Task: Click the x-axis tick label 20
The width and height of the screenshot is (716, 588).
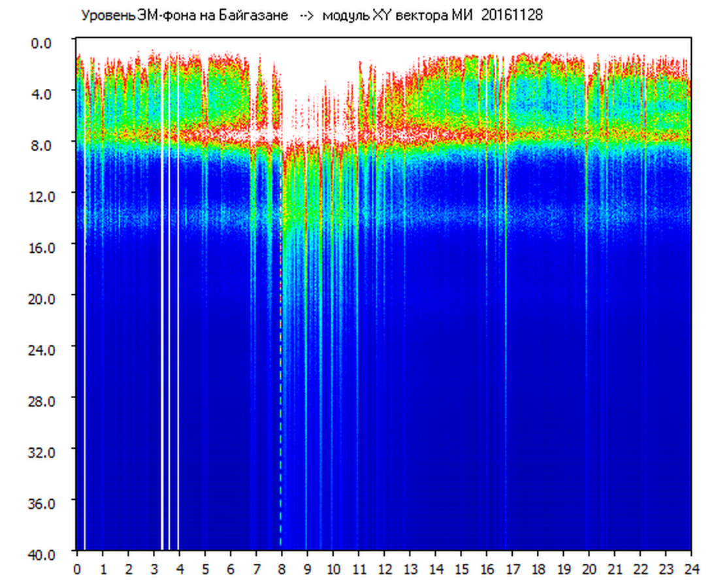Action: tap(589, 568)
